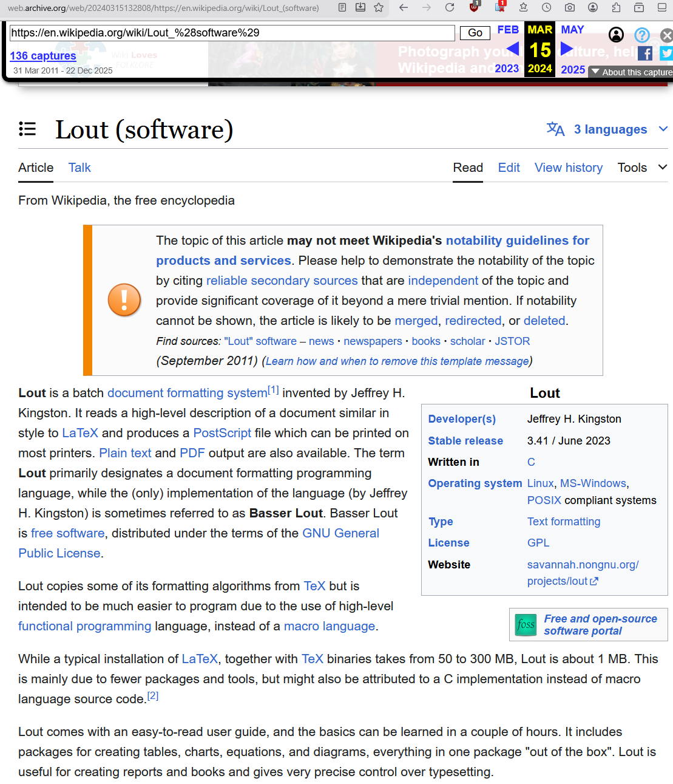Click the Go button in Wayback toolbar

click(x=475, y=33)
